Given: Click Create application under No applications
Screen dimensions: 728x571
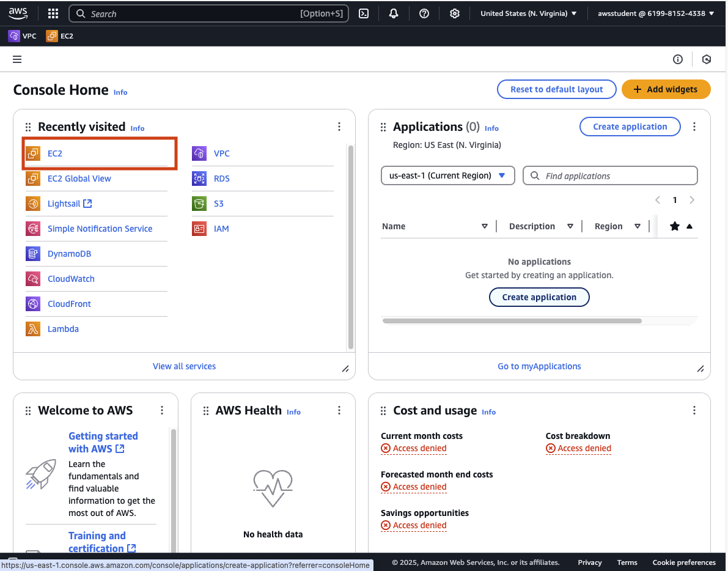Looking at the screenshot, I should [539, 297].
